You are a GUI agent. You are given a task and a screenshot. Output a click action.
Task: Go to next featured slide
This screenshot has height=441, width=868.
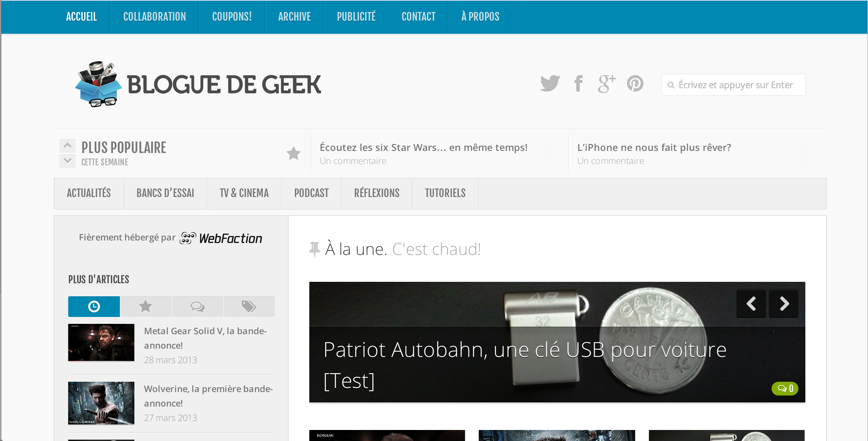[x=784, y=304]
